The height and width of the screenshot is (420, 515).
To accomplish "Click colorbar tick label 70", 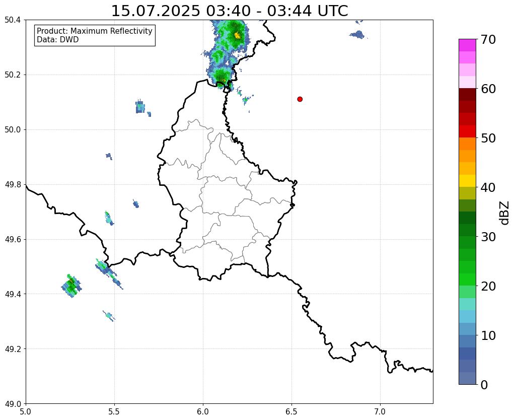I will pyautogui.click(x=488, y=39).
